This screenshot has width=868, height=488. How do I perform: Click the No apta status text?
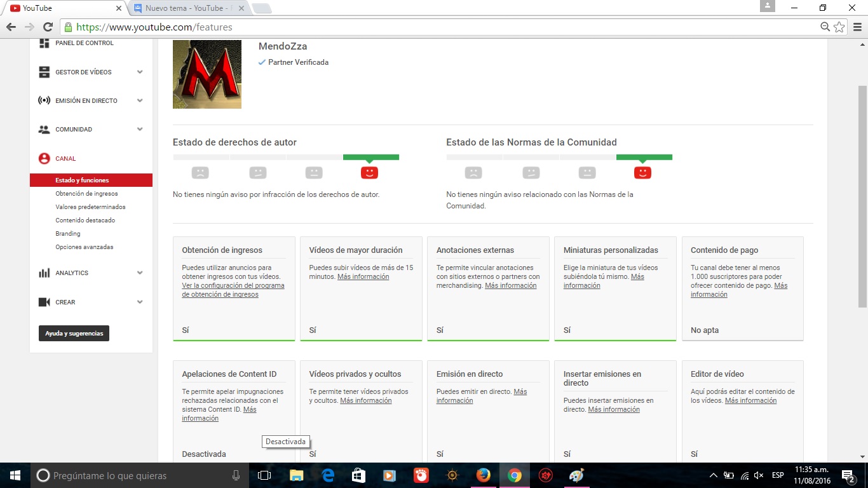point(705,330)
